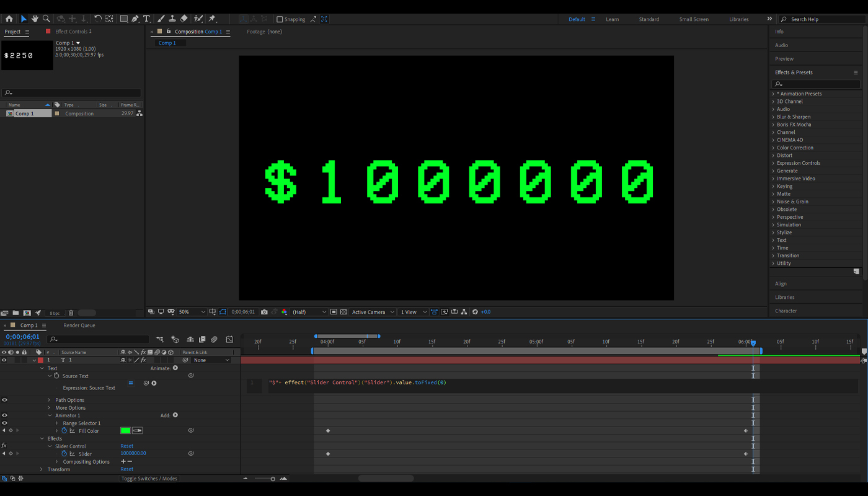
Task: Enable the Snapping checkbox
Action: 280,19
